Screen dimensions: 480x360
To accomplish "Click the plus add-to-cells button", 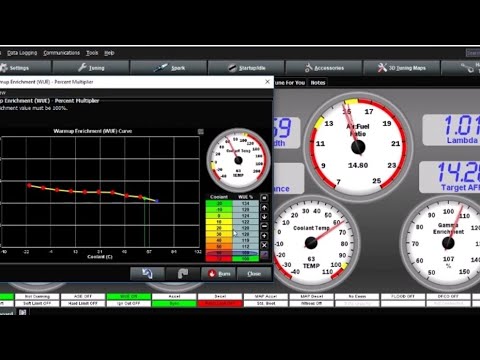I will [x=264, y=236].
